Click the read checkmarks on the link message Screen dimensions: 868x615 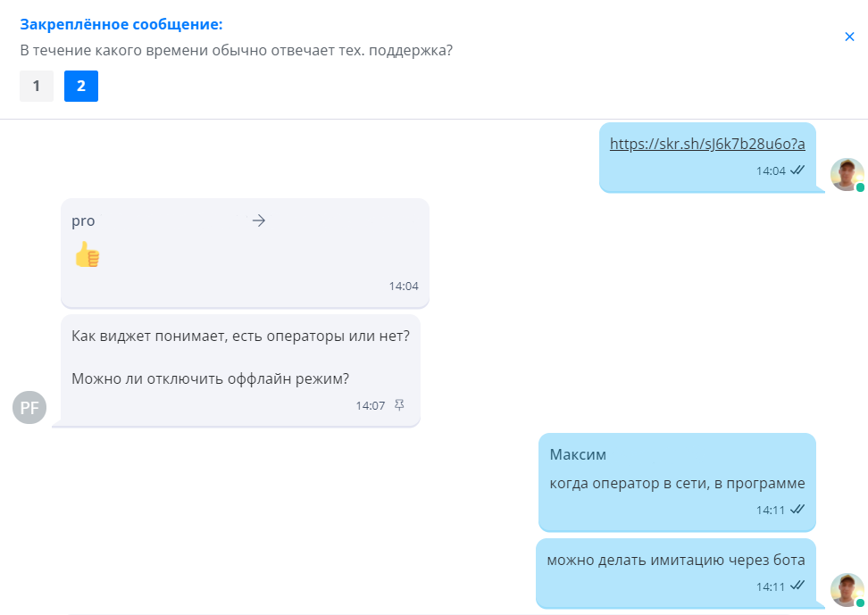[798, 170]
